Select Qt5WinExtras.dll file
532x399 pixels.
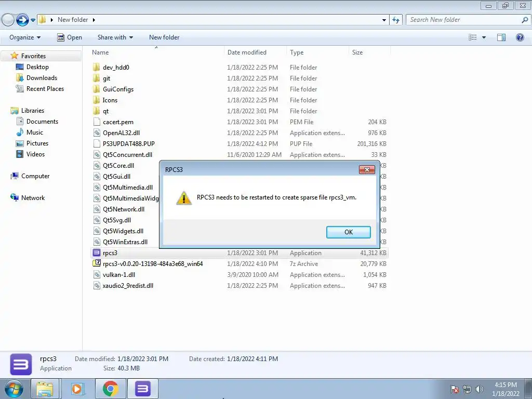[x=125, y=242]
